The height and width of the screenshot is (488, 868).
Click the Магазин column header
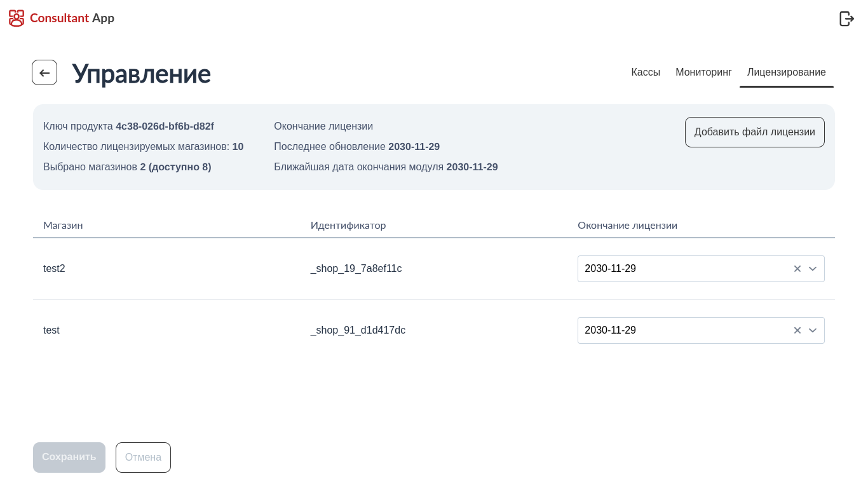[x=63, y=226]
